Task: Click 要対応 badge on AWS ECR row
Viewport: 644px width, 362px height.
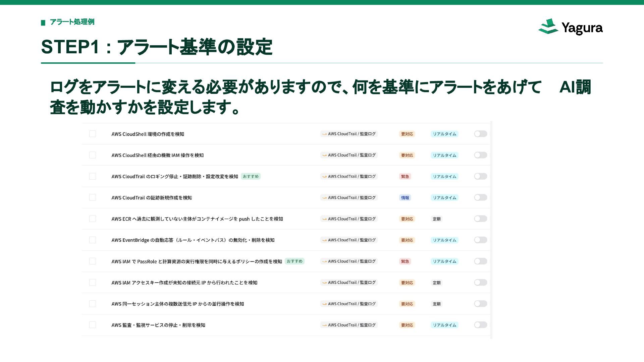Action: click(x=407, y=219)
